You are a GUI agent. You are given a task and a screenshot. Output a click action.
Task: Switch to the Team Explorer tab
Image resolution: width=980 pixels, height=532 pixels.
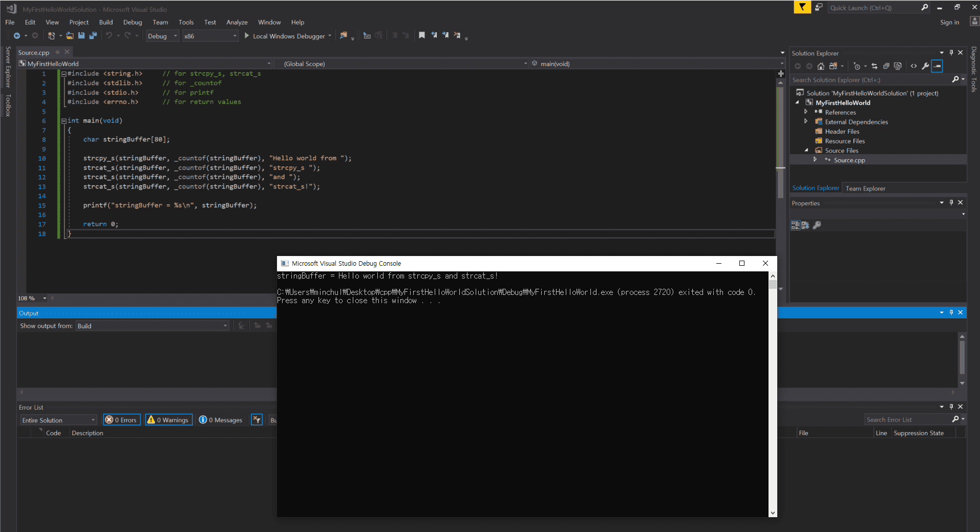pyautogui.click(x=865, y=188)
